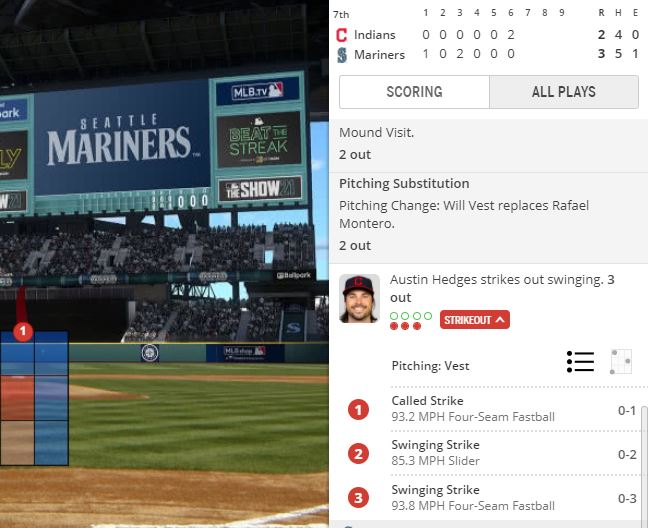Open the strike zone pitch location icon

click(621, 362)
